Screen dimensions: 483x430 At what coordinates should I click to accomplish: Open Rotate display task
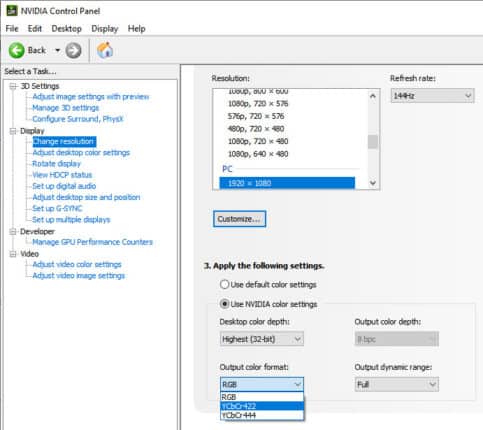tap(56, 164)
